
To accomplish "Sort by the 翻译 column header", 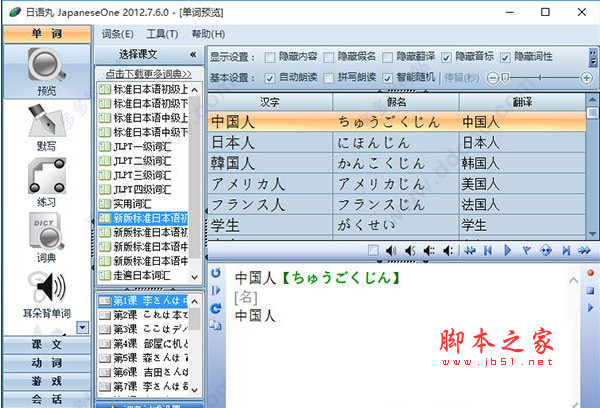I will click(x=522, y=102).
